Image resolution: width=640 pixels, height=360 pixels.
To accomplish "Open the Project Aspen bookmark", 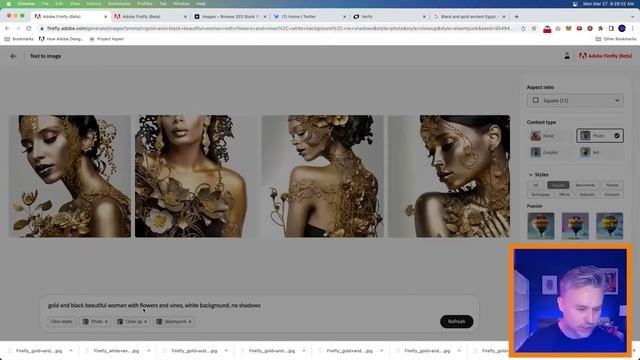I will click(x=106, y=39).
